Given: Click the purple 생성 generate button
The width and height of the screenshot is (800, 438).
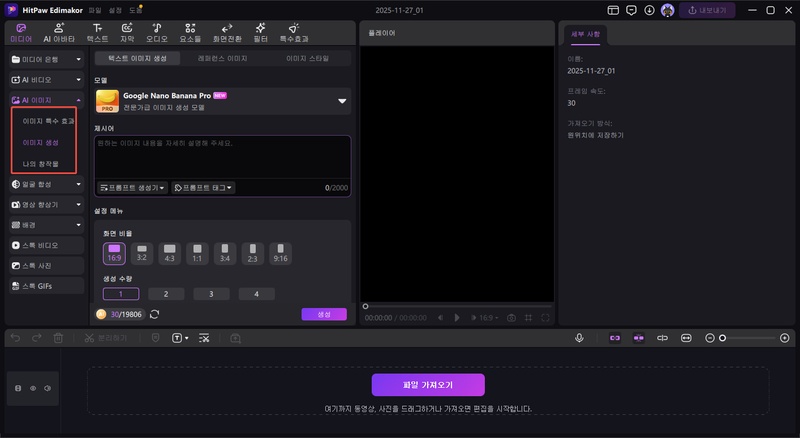Looking at the screenshot, I should point(324,314).
